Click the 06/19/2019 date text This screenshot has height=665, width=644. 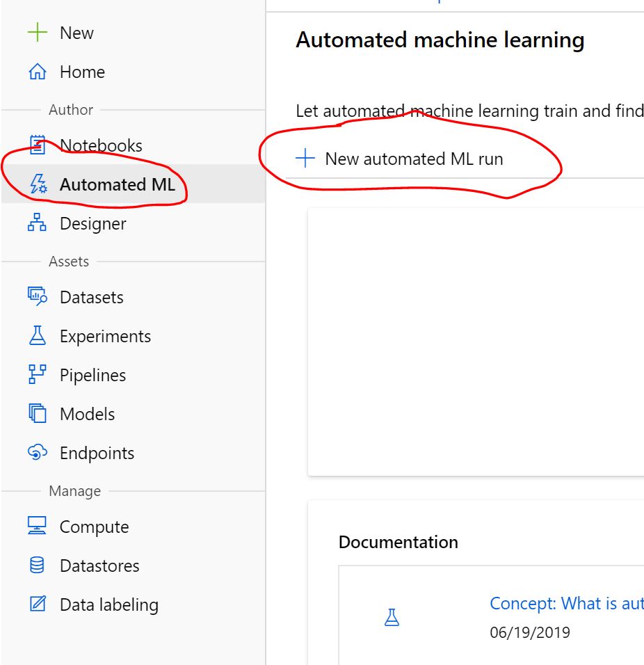530,632
